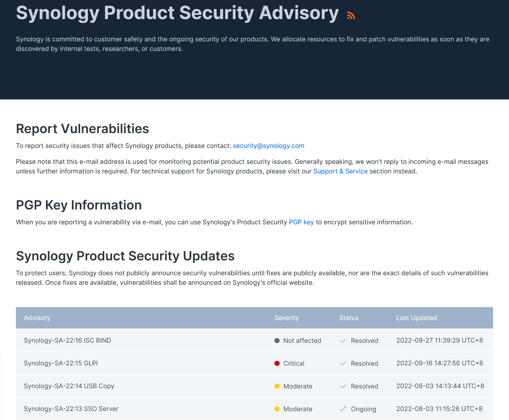Click the red Critical severity dot
Screen dimensions: 509x420
[277, 364]
